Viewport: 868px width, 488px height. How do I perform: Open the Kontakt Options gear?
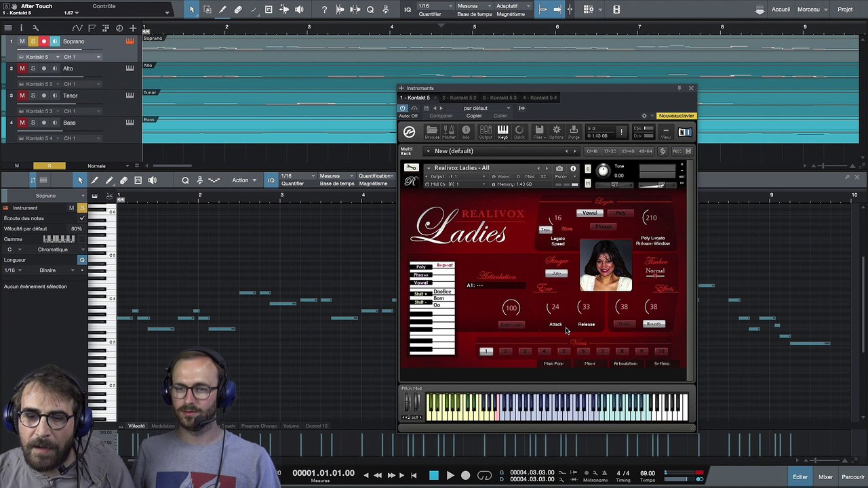pyautogui.click(x=556, y=131)
